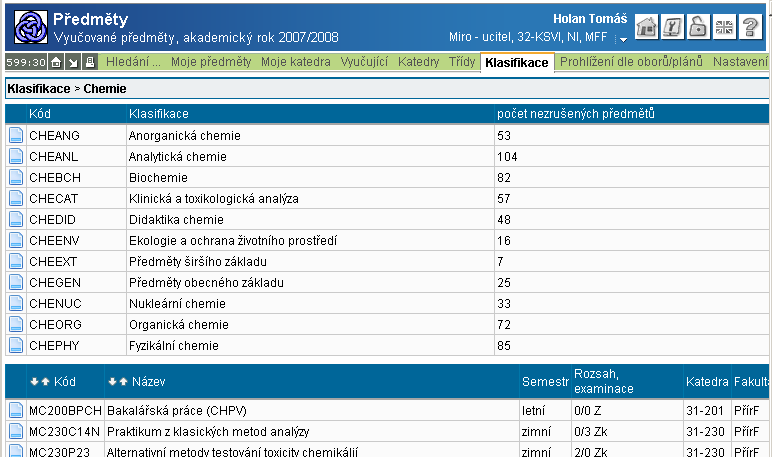Open help with the question mark icon
This screenshot has height=457, width=772.
pos(750,28)
